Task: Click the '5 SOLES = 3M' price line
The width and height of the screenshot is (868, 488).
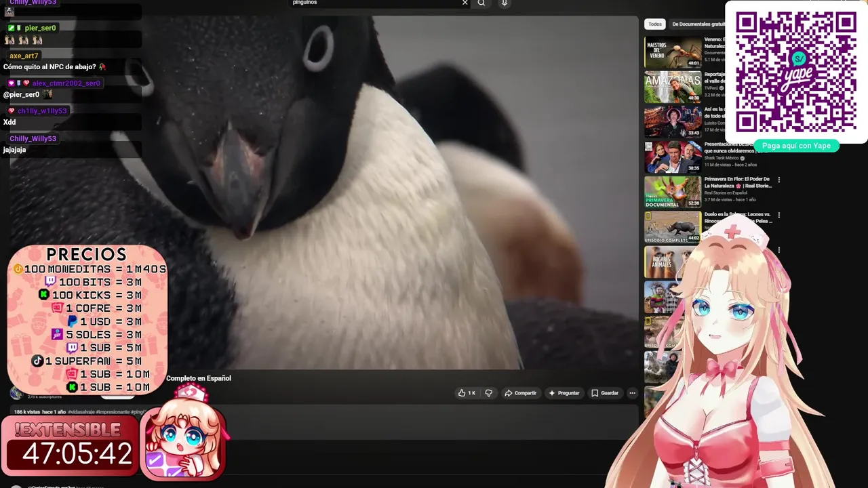Action: (x=97, y=335)
